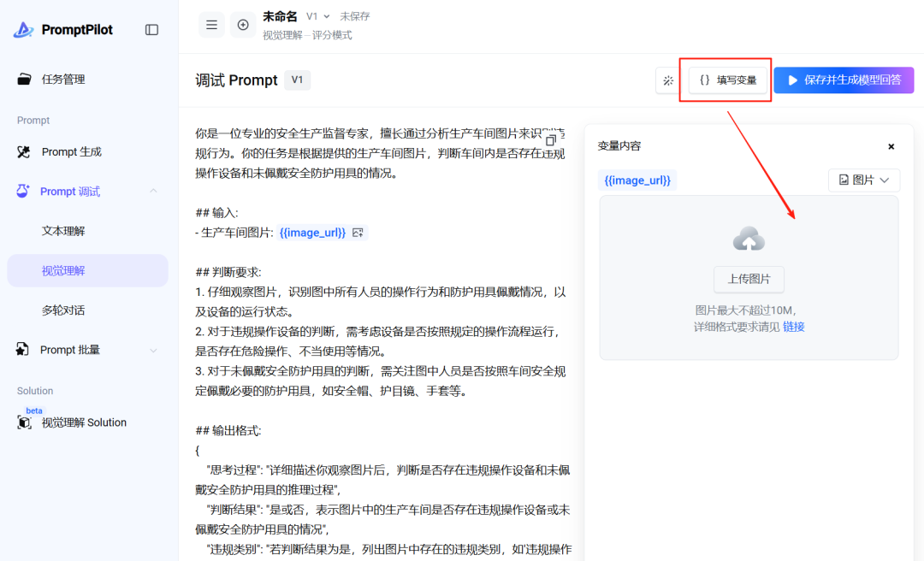924x561 pixels.
Task: Click the copy prompt icon over the text
Action: (x=550, y=139)
